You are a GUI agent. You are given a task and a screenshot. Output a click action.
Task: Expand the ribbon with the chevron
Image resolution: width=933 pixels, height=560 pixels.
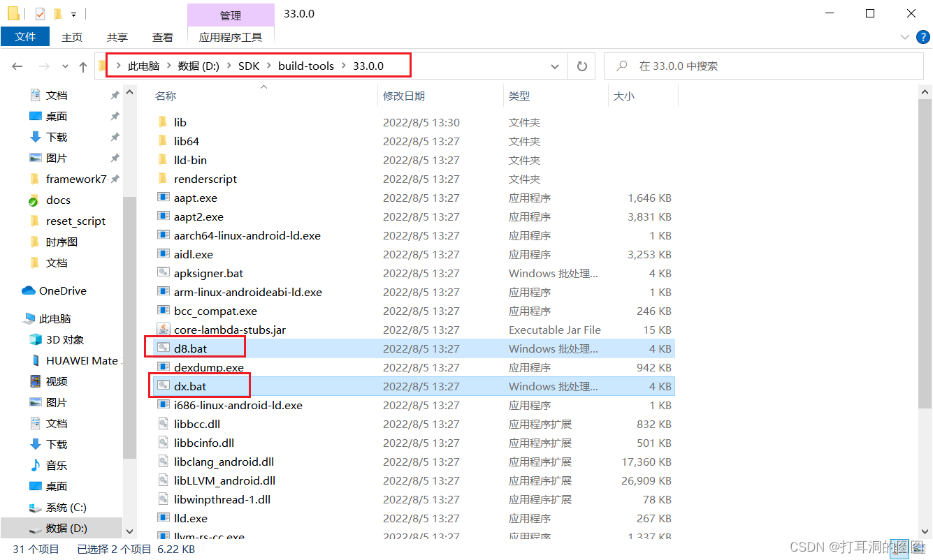[904, 37]
